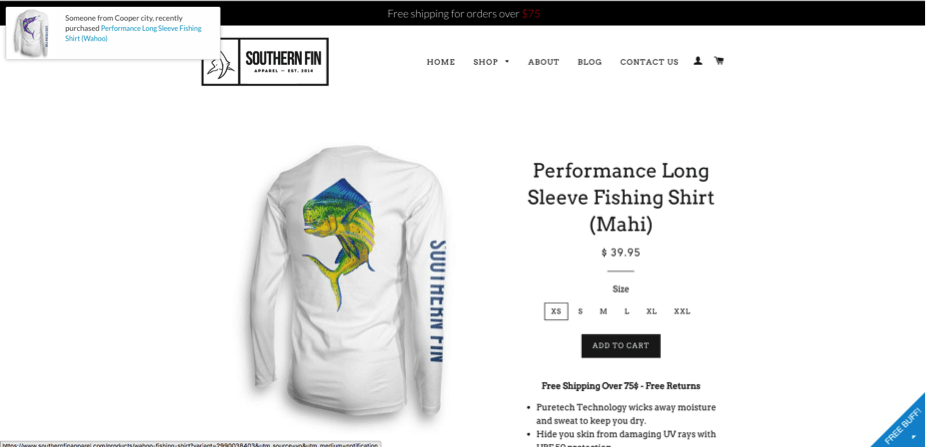The width and height of the screenshot is (926, 448).
Task: Choose size XL
Action: [x=651, y=312]
